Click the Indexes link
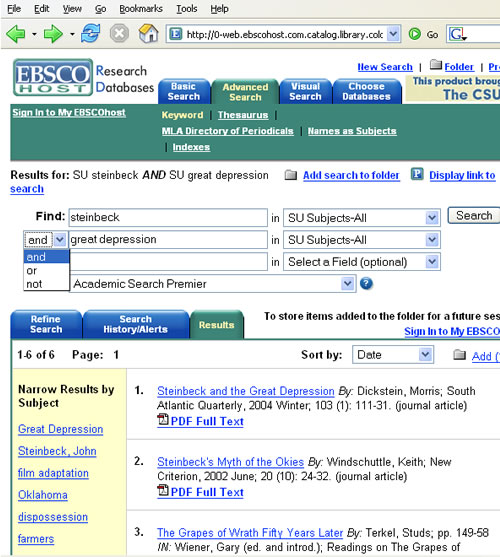The width and height of the screenshot is (500, 557). click(191, 147)
